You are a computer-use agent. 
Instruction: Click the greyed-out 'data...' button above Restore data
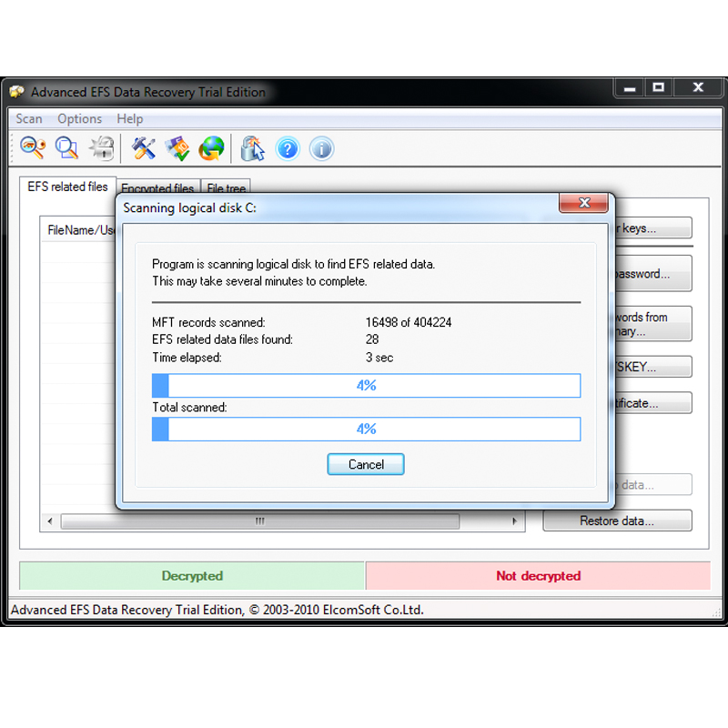[x=653, y=485]
